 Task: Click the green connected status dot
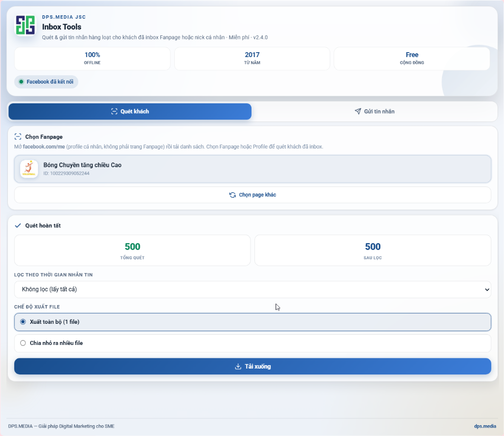[x=21, y=82]
